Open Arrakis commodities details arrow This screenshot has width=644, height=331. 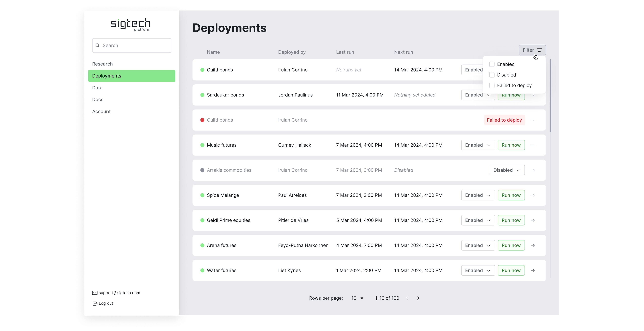[x=533, y=170]
